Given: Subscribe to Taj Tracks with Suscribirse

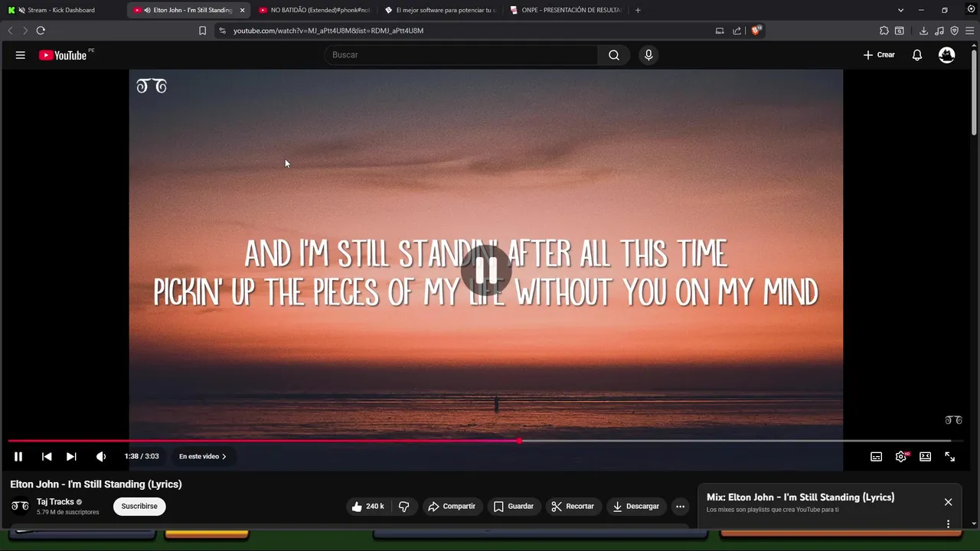Looking at the screenshot, I should [139, 507].
